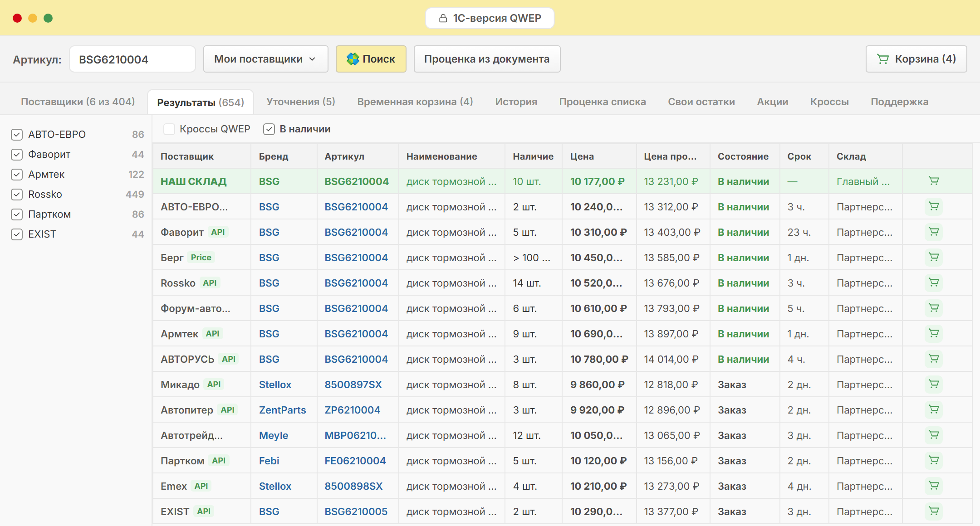Open Поддержка tab
This screenshot has width=980, height=526.
[x=899, y=102]
